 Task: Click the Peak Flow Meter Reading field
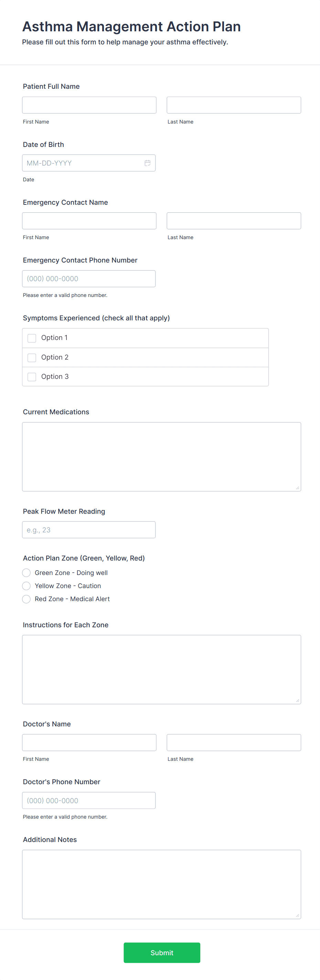[89, 530]
